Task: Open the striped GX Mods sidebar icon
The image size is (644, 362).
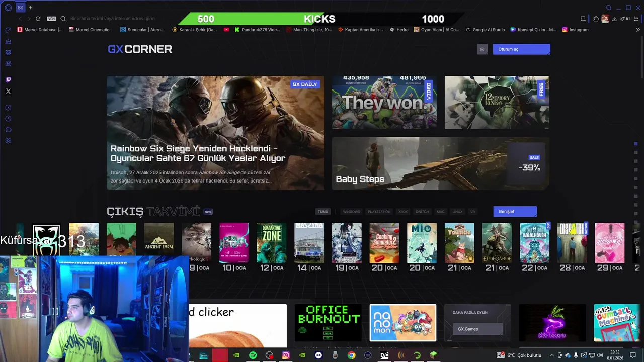Action: click(x=8, y=52)
